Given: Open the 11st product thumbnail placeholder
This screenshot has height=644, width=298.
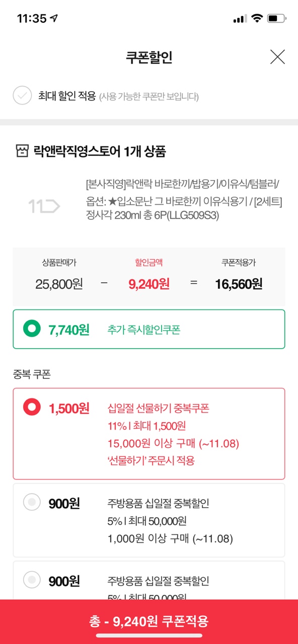Looking at the screenshot, I should 44,206.
